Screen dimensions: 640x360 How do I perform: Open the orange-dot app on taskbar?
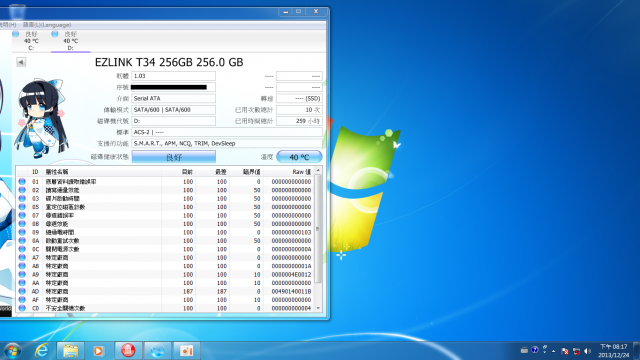tap(187, 351)
